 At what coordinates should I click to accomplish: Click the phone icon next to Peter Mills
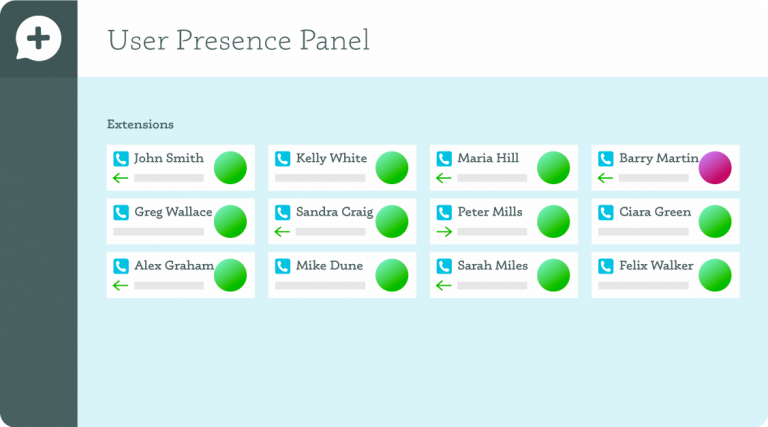pyautogui.click(x=444, y=213)
